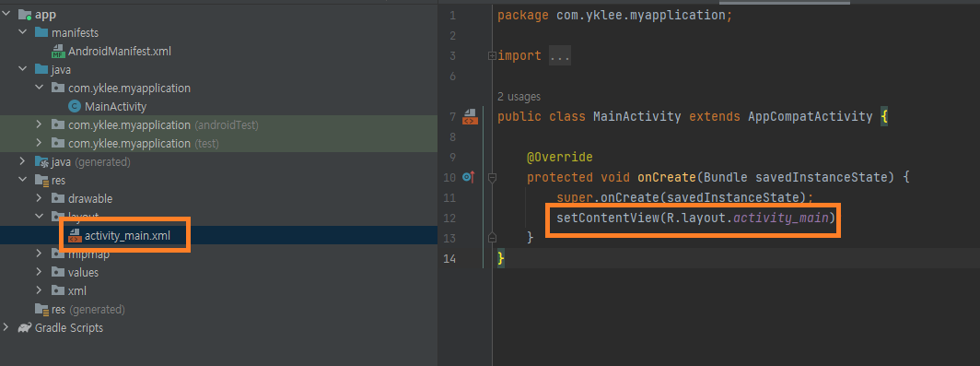
Task: Collapse the app module node
Action: point(6,15)
